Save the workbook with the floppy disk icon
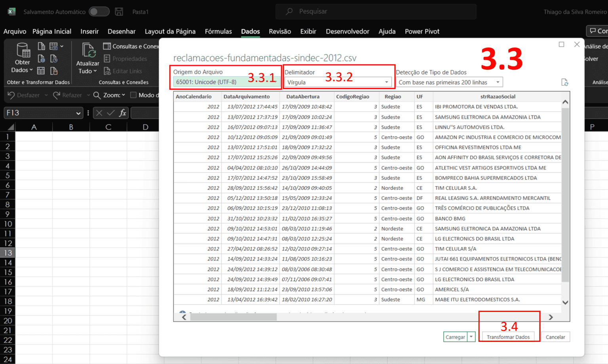Image resolution: width=608 pixels, height=364 pixels. point(119,11)
